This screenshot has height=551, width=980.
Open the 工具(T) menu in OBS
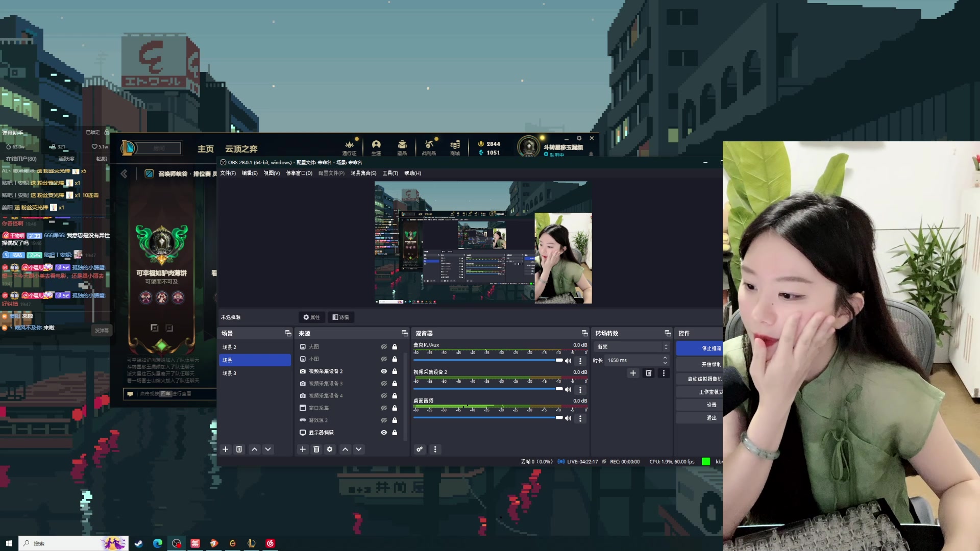point(390,173)
